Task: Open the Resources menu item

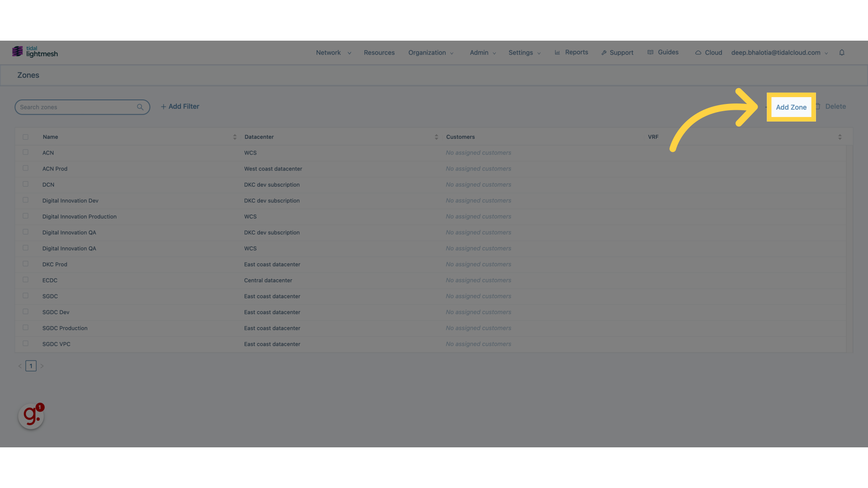Action: click(379, 52)
